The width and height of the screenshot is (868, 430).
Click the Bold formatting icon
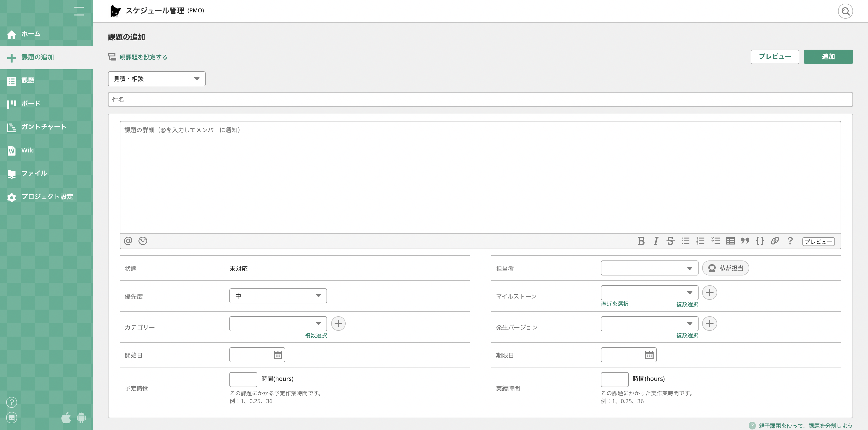(641, 241)
